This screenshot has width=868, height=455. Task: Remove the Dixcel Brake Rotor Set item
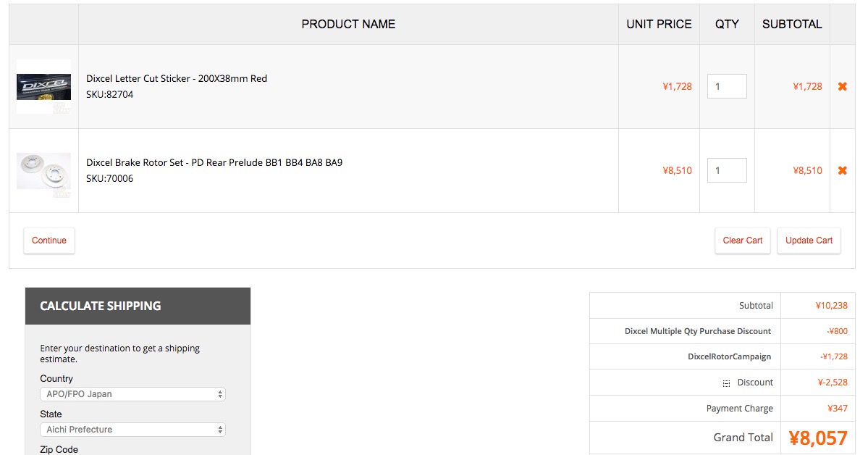pos(842,170)
